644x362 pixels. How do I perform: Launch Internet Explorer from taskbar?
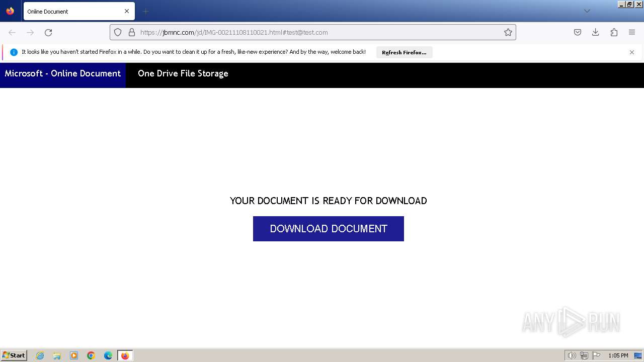pos(40,355)
